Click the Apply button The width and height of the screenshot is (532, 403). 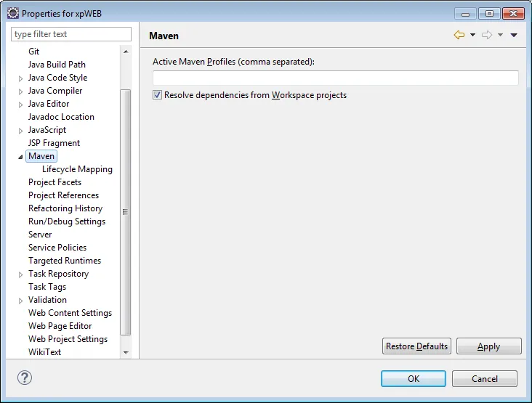click(x=489, y=346)
